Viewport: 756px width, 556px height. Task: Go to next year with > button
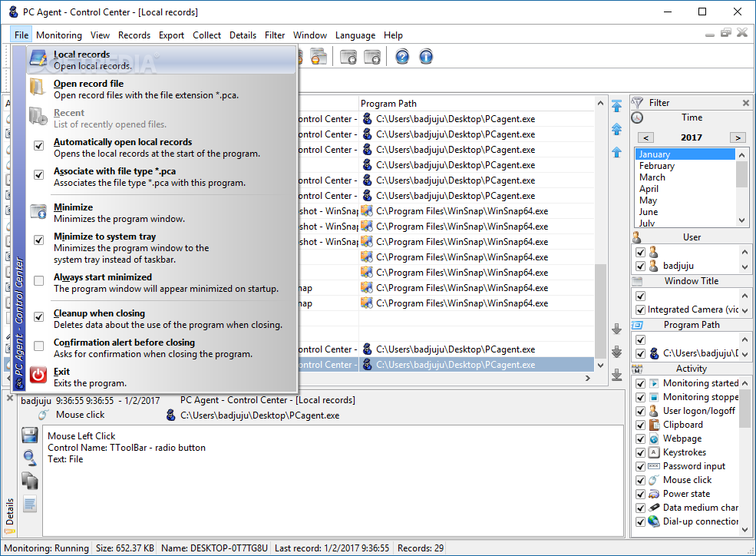(738, 137)
